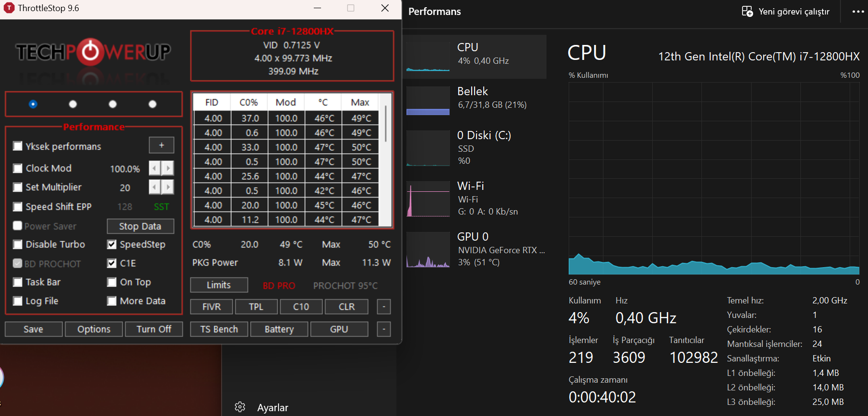Open the Battery monitor button
This screenshot has width=868, height=416.
[279, 329]
